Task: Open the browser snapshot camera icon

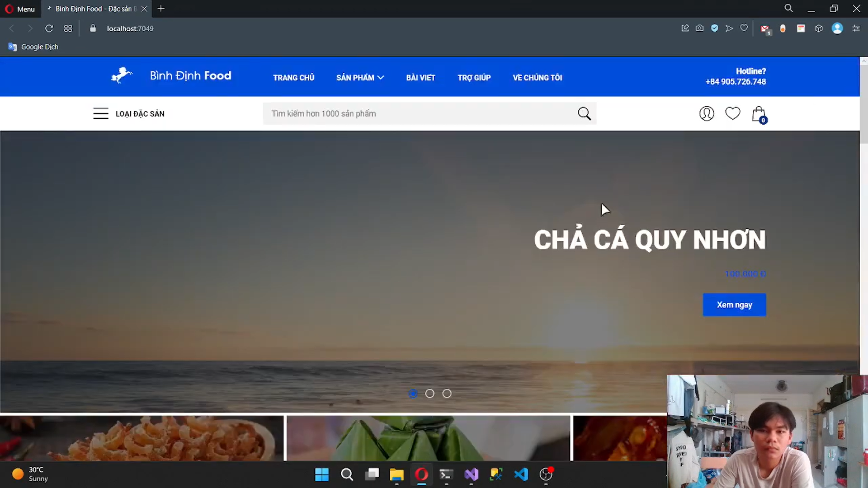Action: [x=699, y=28]
